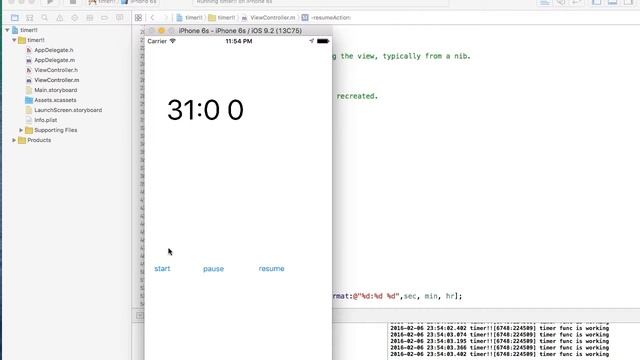Open timer!! folder in jump bar
Screen dimensions: 640x360
point(222,18)
